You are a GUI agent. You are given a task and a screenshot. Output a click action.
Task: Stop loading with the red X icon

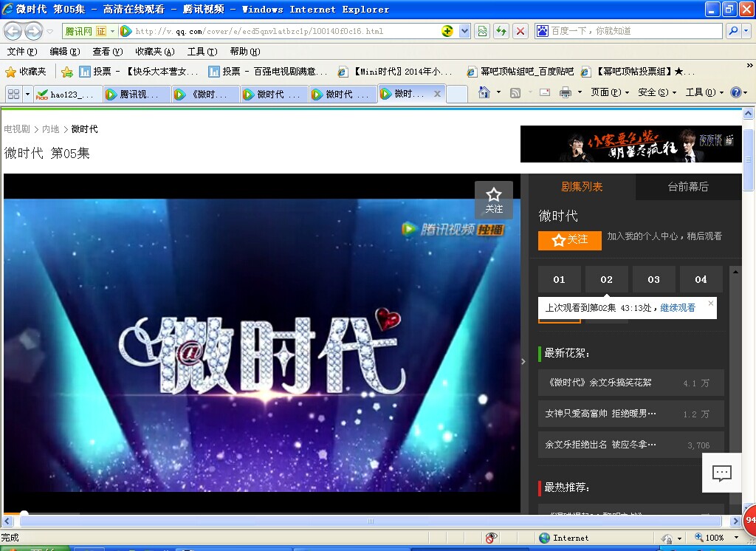(520, 31)
